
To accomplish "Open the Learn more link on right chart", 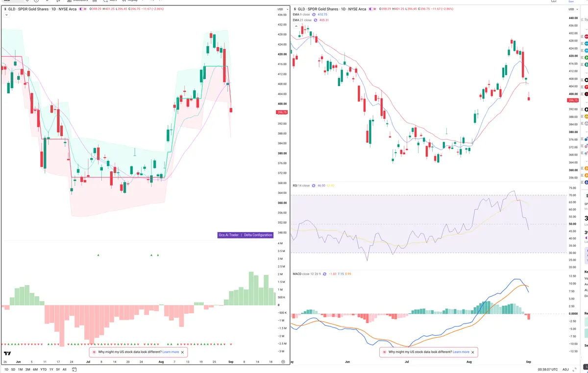I will 461,352.
